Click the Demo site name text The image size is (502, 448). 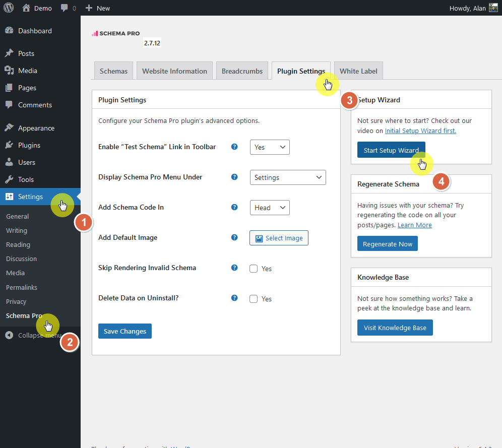click(x=43, y=9)
